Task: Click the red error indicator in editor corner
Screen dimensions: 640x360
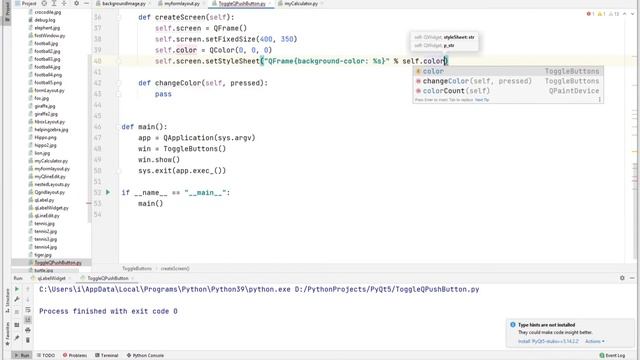Action: point(590,14)
